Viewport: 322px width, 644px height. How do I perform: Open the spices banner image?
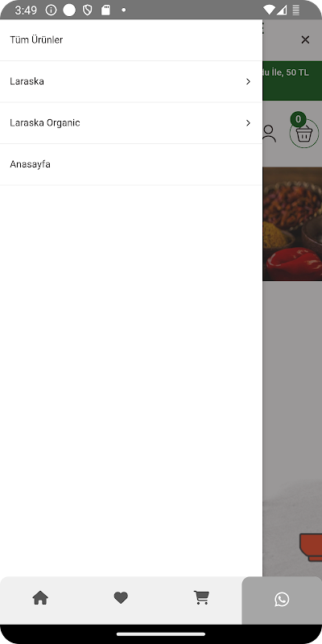[292, 224]
